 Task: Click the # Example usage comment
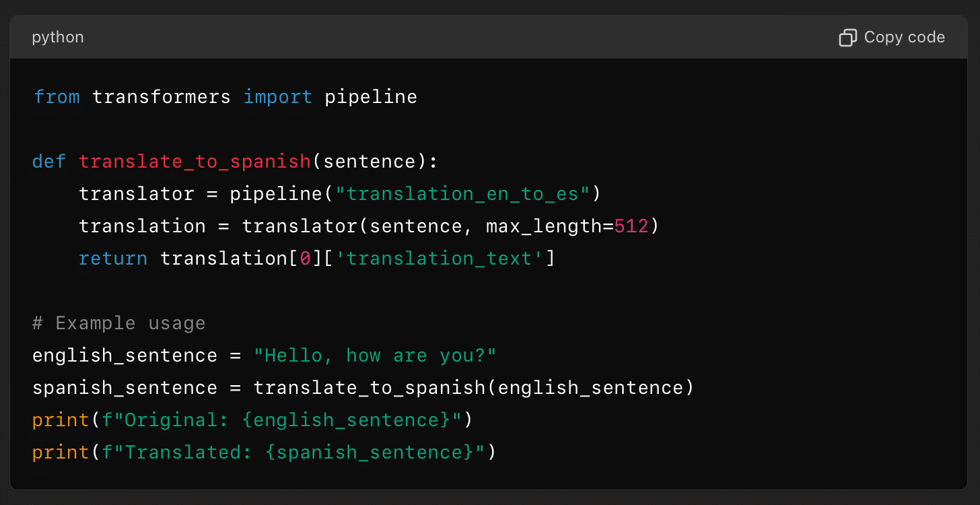118,323
